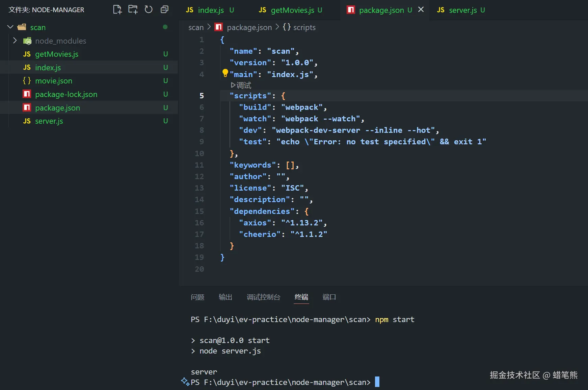Screen dimensions: 588x390
Task: Open the getMovies.js editor tab
Action: click(x=292, y=10)
